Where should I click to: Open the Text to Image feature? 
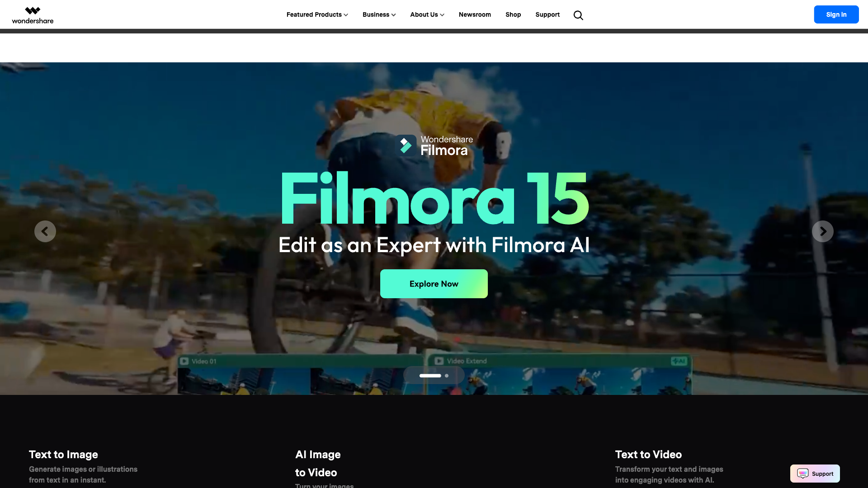pyautogui.click(x=63, y=455)
